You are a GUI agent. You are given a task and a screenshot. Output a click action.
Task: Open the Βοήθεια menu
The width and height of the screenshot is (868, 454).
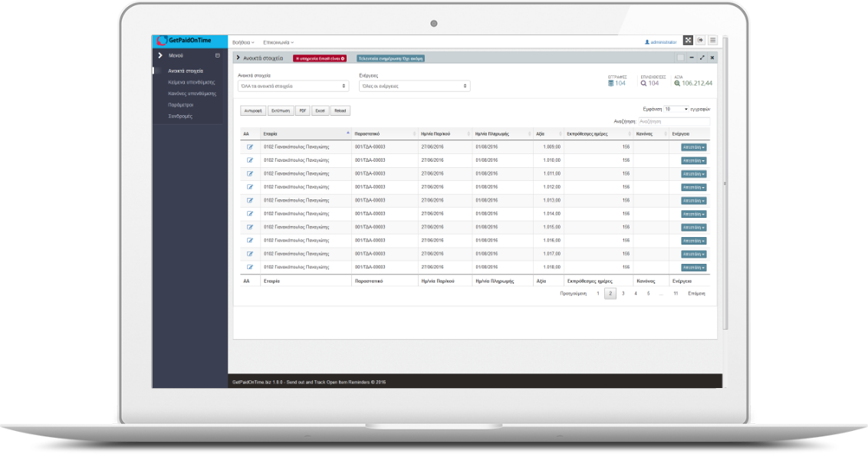(x=243, y=42)
